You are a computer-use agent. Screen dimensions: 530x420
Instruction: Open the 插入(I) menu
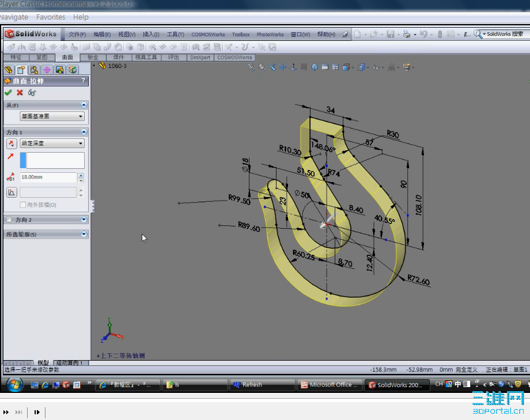point(151,34)
